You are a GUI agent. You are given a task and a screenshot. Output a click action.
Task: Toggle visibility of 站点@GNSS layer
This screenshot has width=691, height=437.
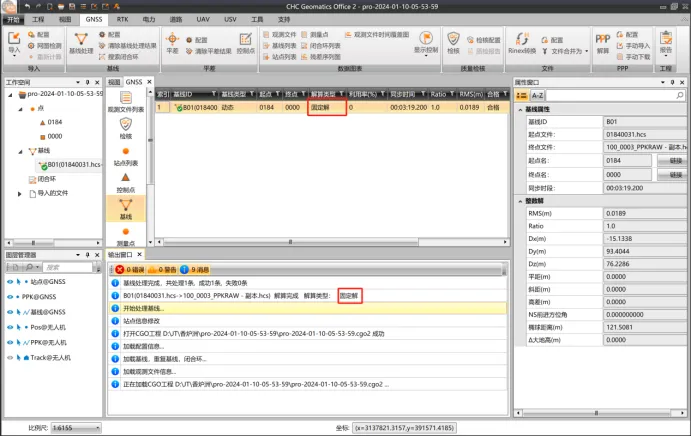click(10, 282)
